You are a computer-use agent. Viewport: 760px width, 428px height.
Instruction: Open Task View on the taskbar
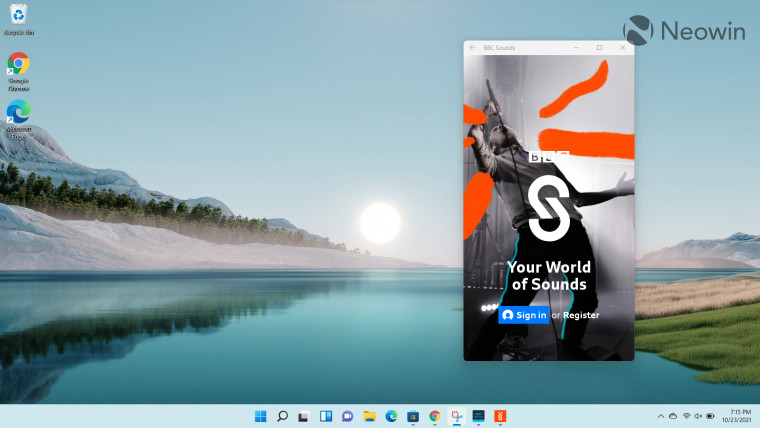click(x=304, y=416)
